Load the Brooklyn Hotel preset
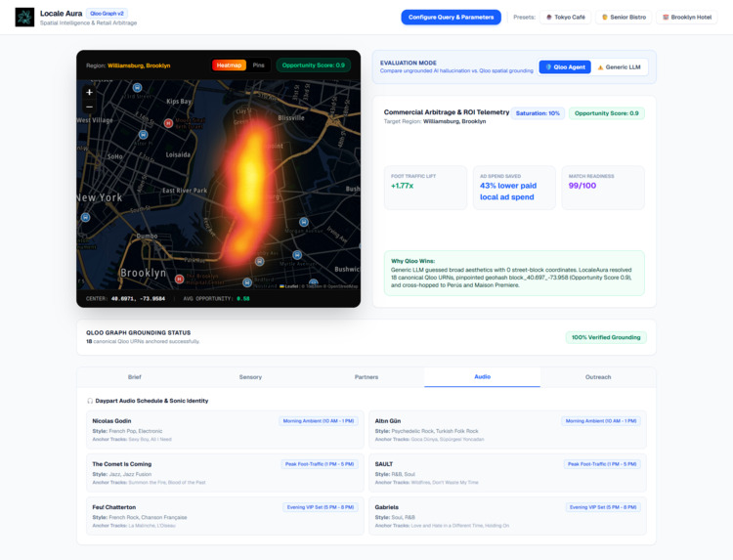Screen dimensions: 733x560 (x=687, y=18)
